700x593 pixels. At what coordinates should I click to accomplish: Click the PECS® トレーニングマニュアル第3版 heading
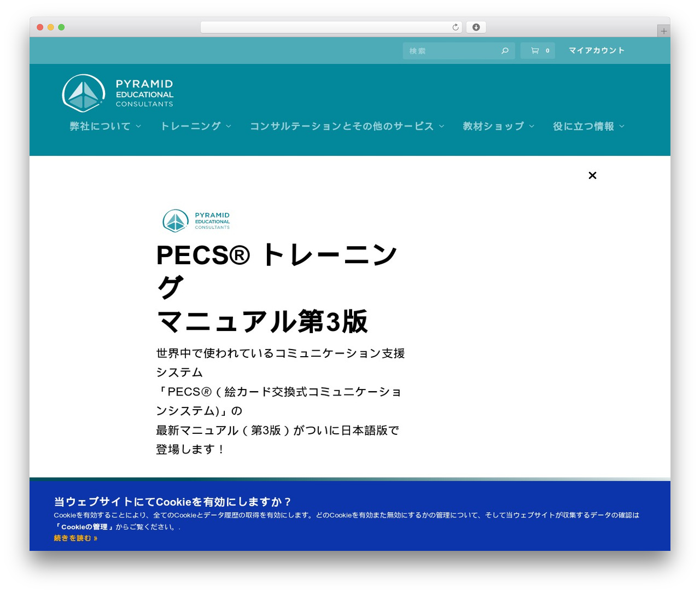pos(277,288)
